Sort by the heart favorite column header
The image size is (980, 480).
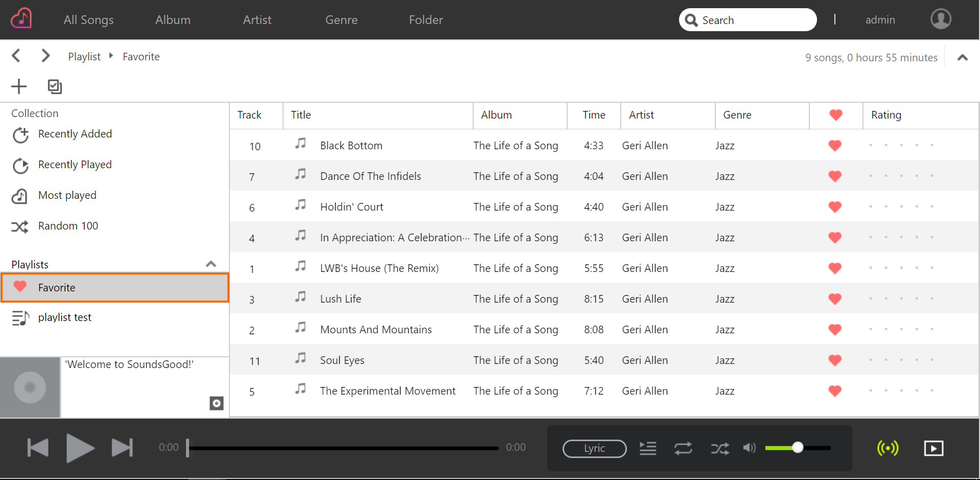tap(836, 115)
